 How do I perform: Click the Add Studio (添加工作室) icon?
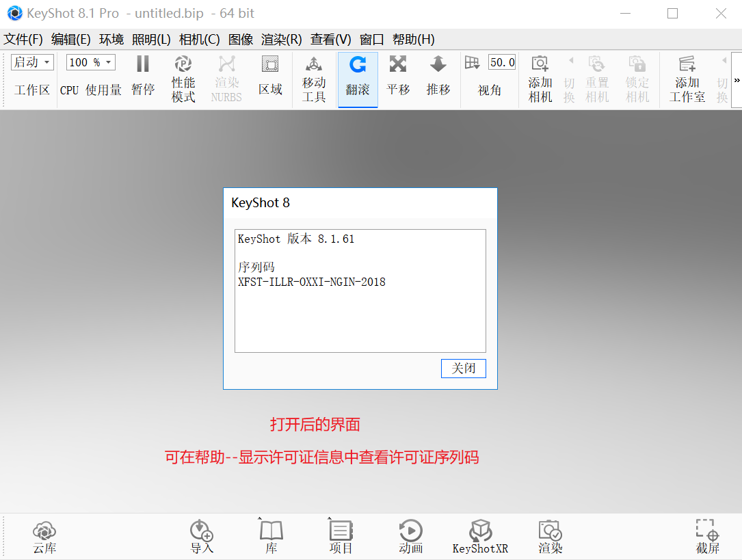(x=687, y=64)
